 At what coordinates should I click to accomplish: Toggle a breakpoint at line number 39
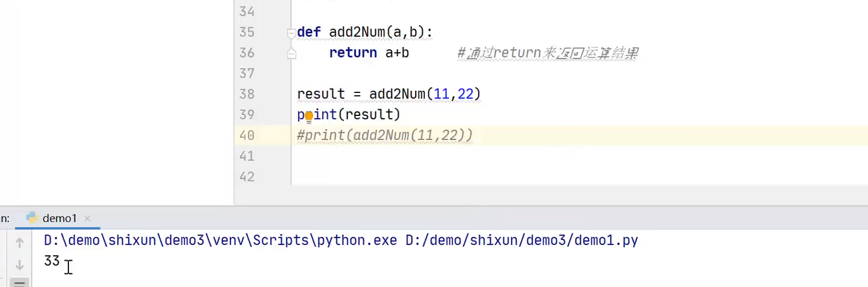click(x=247, y=115)
